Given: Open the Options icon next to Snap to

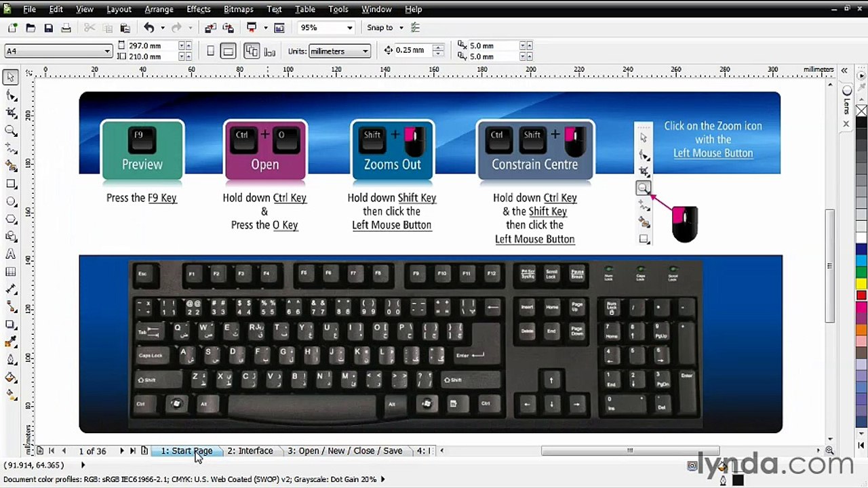Looking at the screenshot, I should pyautogui.click(x=416, y=28).
